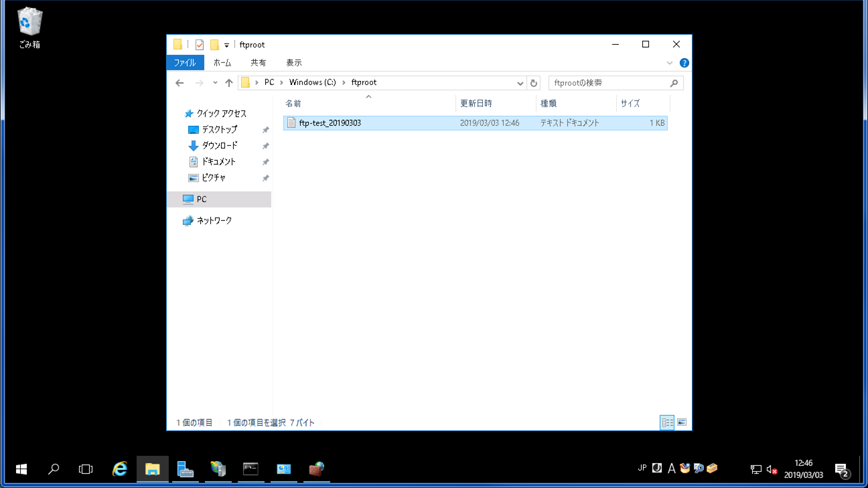Refresh the ftproot folder
868x488 pixels.
534,83
